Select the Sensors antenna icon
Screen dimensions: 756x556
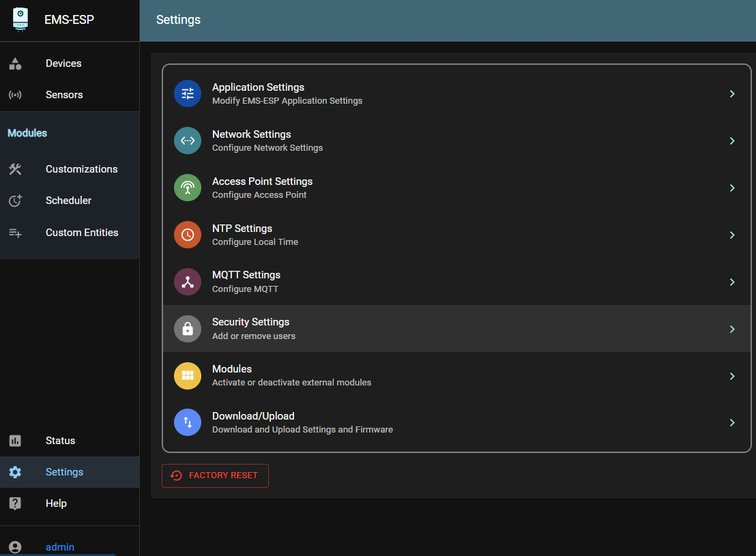pos(15,94)
